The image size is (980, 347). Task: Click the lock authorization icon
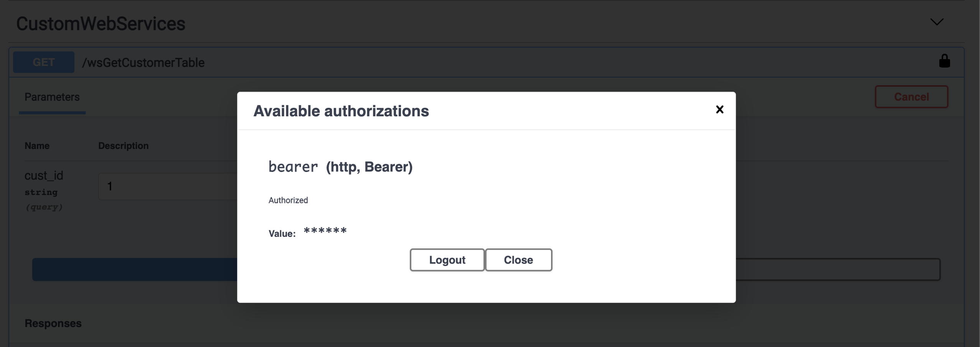[x=945, y=61]
